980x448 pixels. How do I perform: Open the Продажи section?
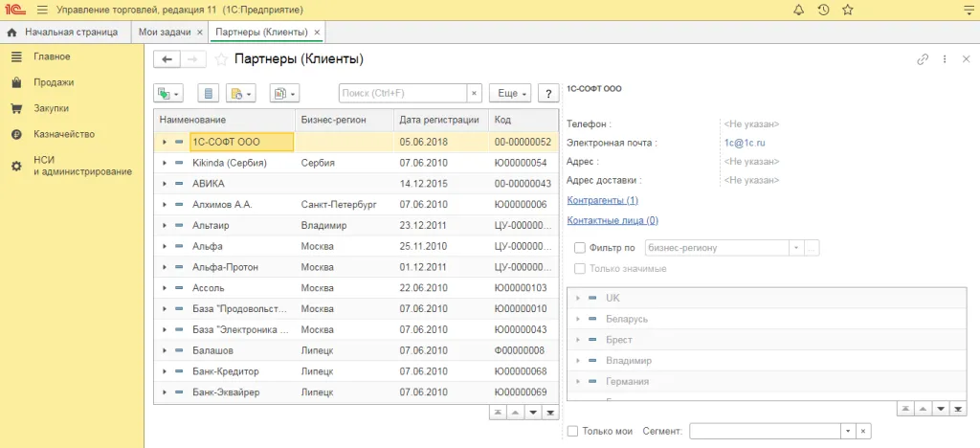[x=54, y=82]
